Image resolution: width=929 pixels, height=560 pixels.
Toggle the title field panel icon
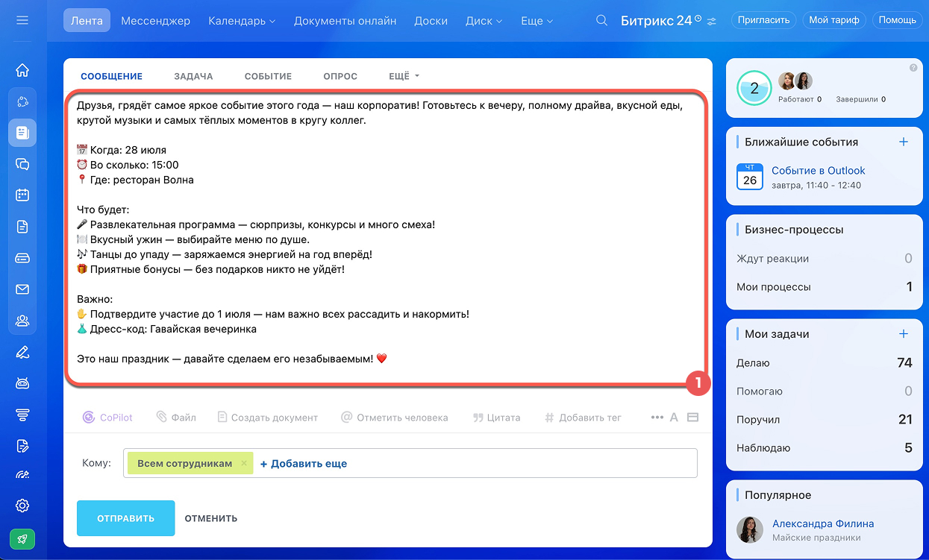click(x=692, y=418)
